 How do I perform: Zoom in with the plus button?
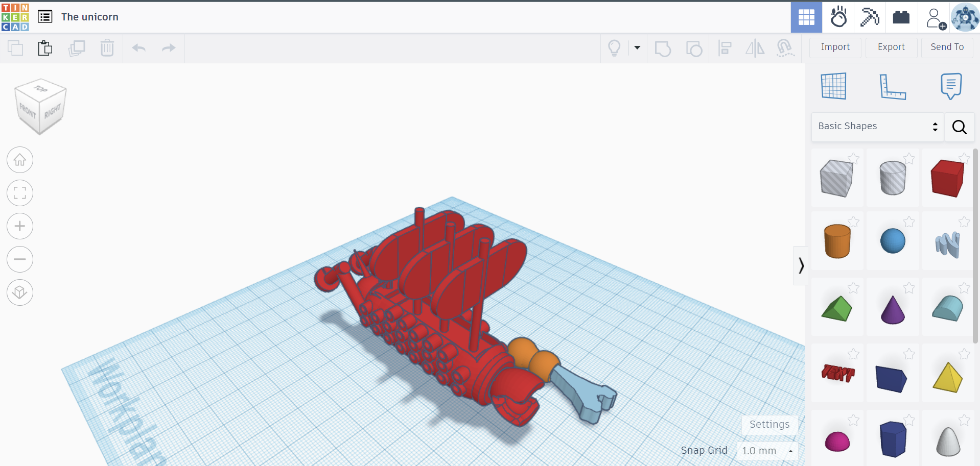(20, 226)
